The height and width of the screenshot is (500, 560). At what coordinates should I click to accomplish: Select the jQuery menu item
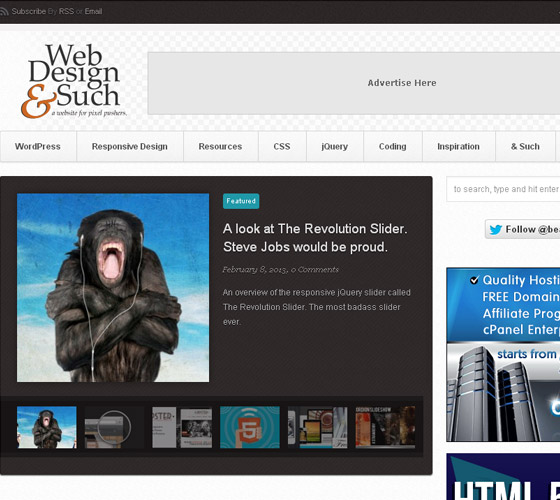coord(335,146)
